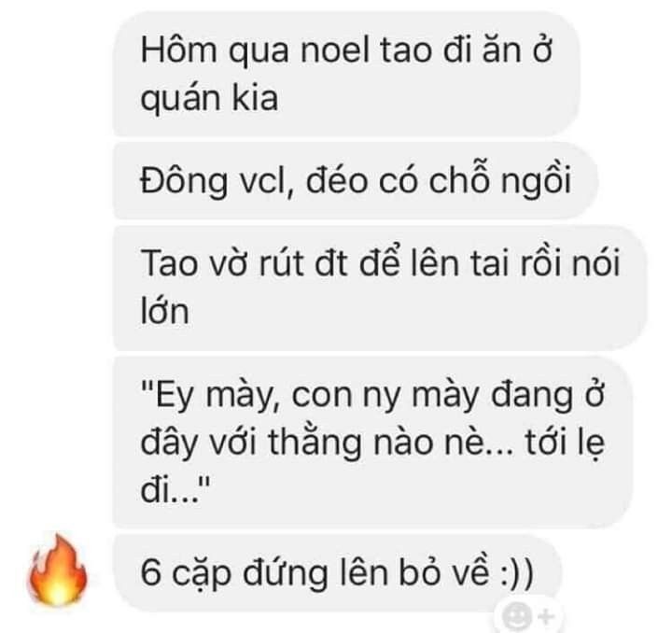The image size is (672, 633).
Task: Open the sender profile via the flame avatar
Action: (x=58, y=570)
